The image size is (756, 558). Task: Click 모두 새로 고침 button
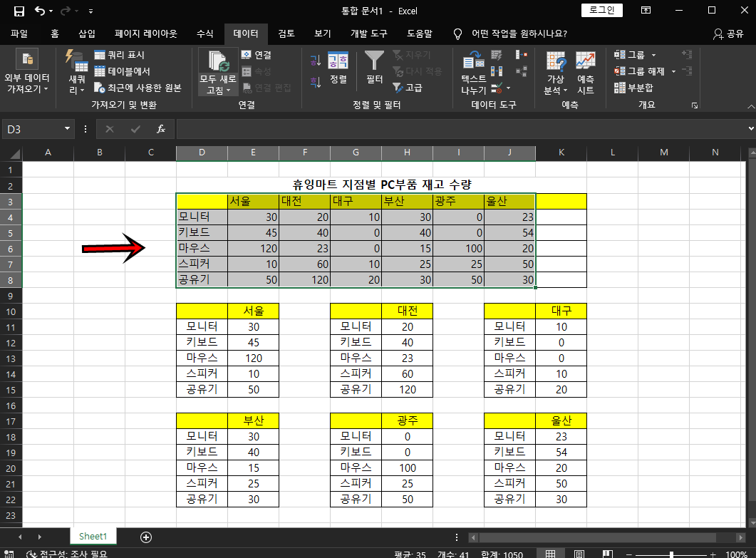tap(218, 73)
